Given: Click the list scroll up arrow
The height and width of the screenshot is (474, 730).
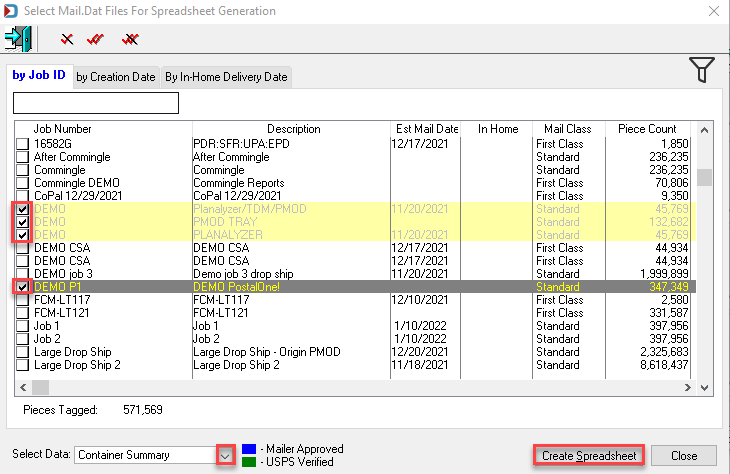Looking at the screenshot, I should [x=704, y=130].
